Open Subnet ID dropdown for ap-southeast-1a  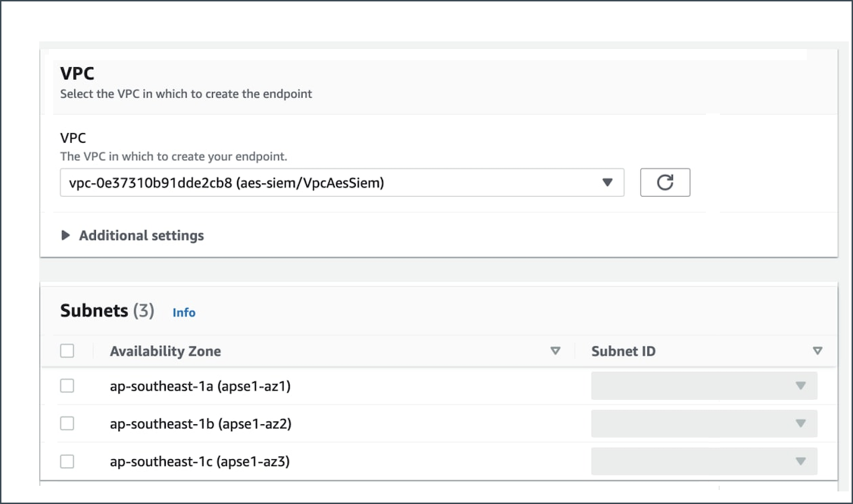pos(704,386)
